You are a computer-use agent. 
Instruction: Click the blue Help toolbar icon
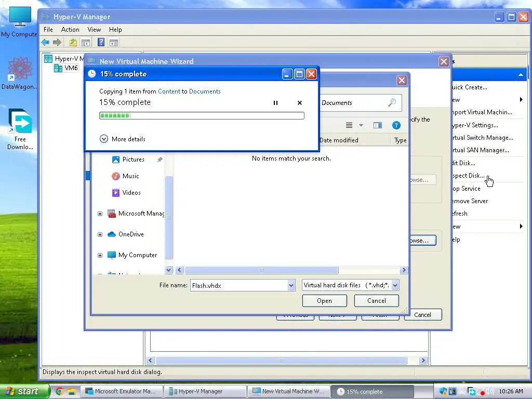[101, 42]
